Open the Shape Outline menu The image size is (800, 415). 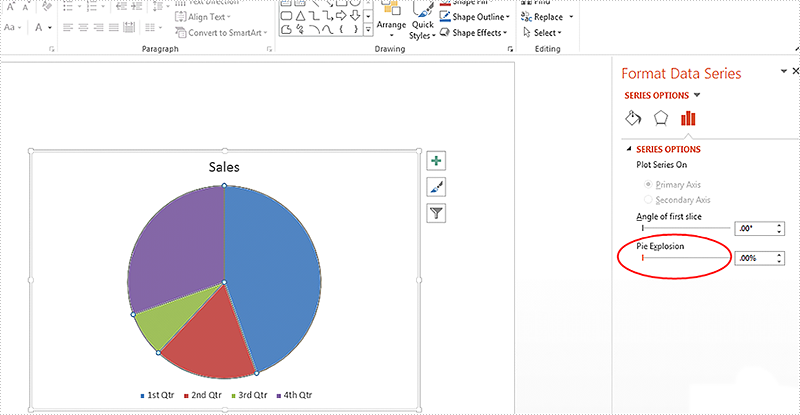coord(474,17)
